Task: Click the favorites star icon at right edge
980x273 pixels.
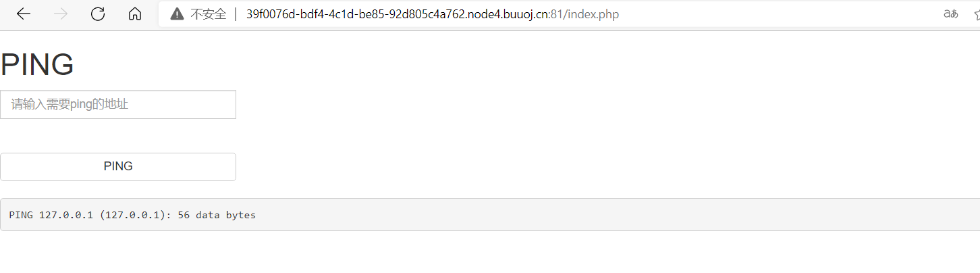Action: [x=977, y=14]
